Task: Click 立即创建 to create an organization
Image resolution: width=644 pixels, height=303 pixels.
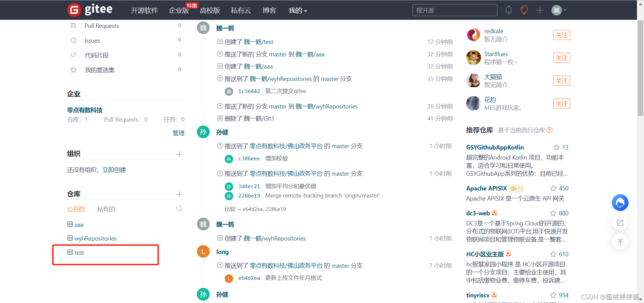Action: tap(114, 170)
